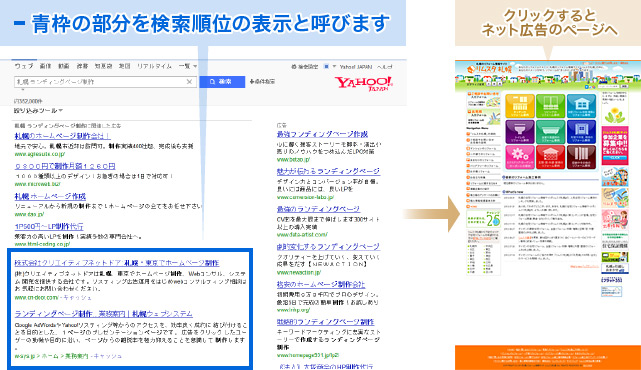Click the 条件指定 link
641x370 pixels.
[x=262, y=82]
